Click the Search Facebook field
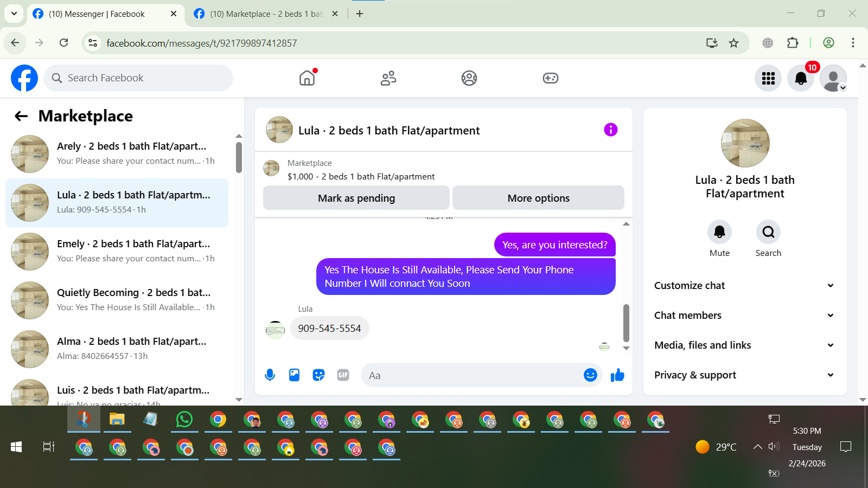Image resolution: width=868 pixels, height=488 pixels. [x=138, y=78]
